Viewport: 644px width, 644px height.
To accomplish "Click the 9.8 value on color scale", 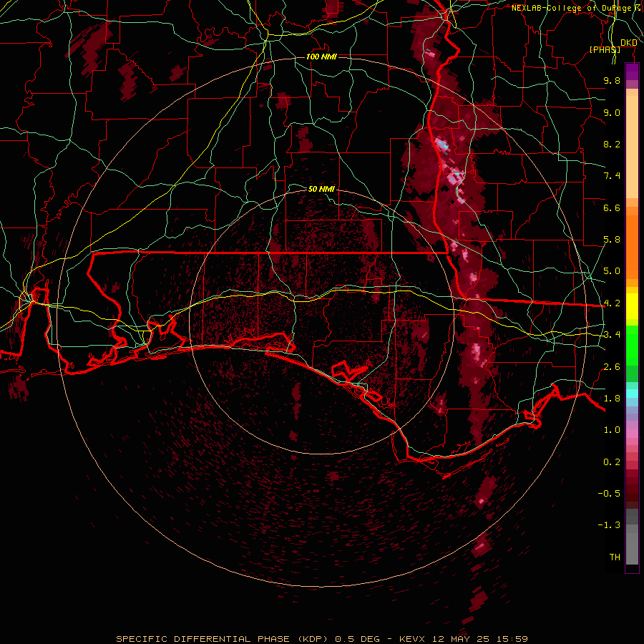I will click(612, 80).
